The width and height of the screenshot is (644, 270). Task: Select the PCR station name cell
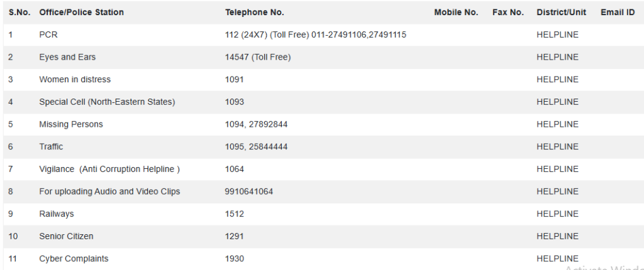point(48,35)
